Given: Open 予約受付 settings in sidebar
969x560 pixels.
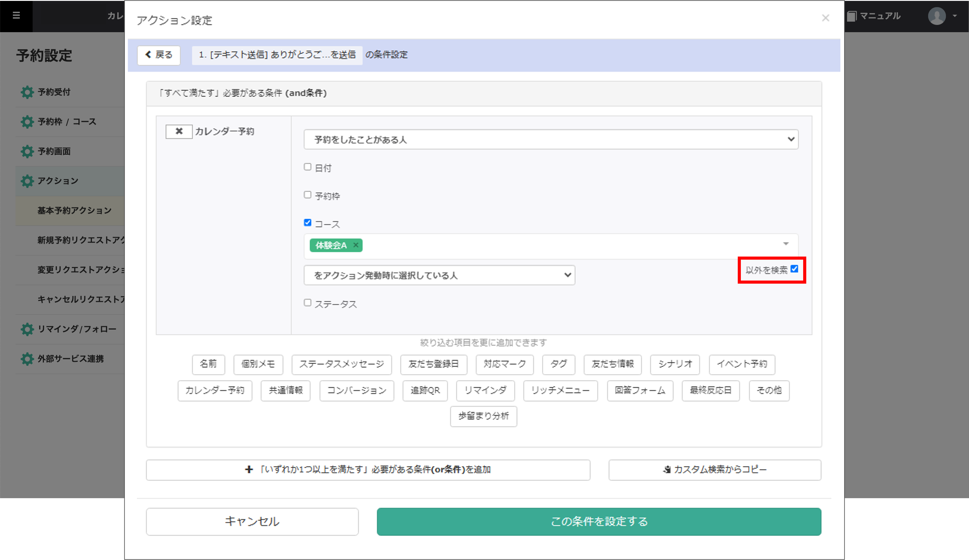Looking at the screenshot, I should tap(70, 92).
